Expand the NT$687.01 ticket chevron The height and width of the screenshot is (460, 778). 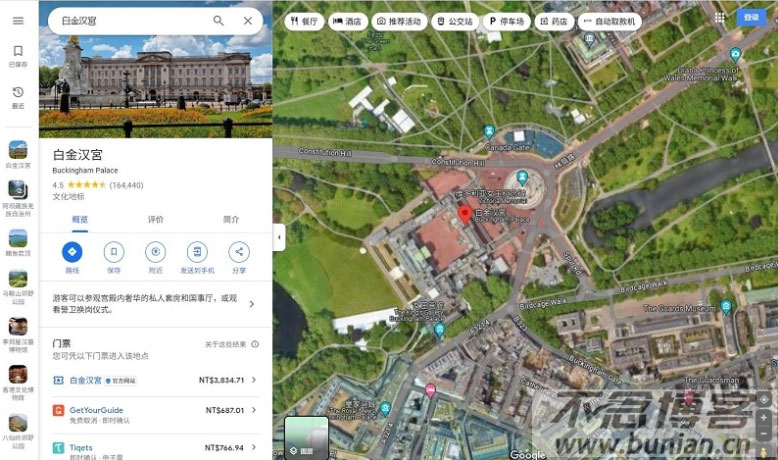(254, 410)
